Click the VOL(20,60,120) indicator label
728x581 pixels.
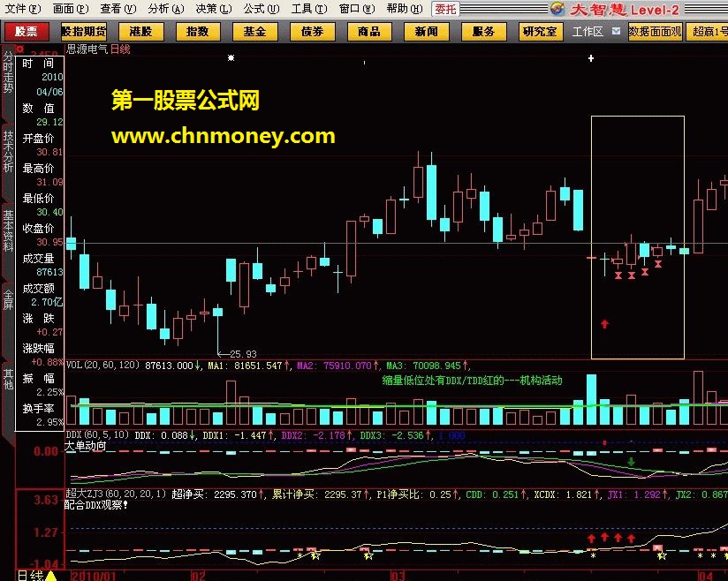[103, 366]
